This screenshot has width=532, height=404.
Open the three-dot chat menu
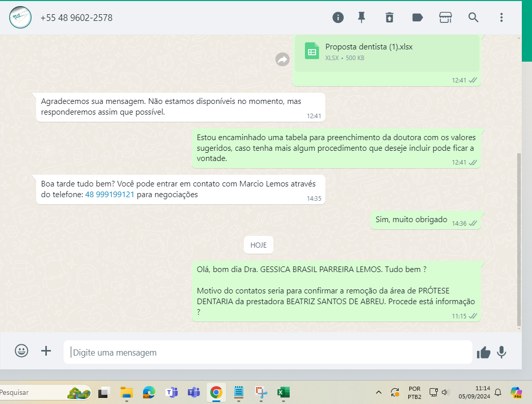point(501,17)
